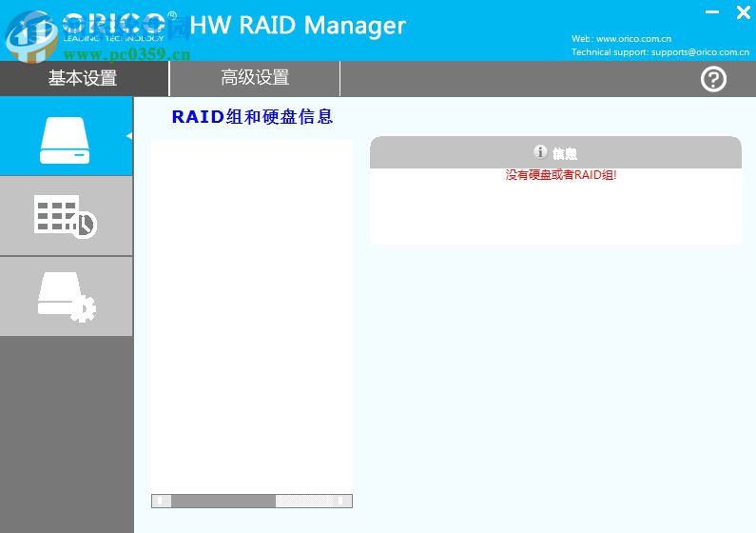
Task: Click the RAID组和硬盘信息 heading
Action: point(252,117)
